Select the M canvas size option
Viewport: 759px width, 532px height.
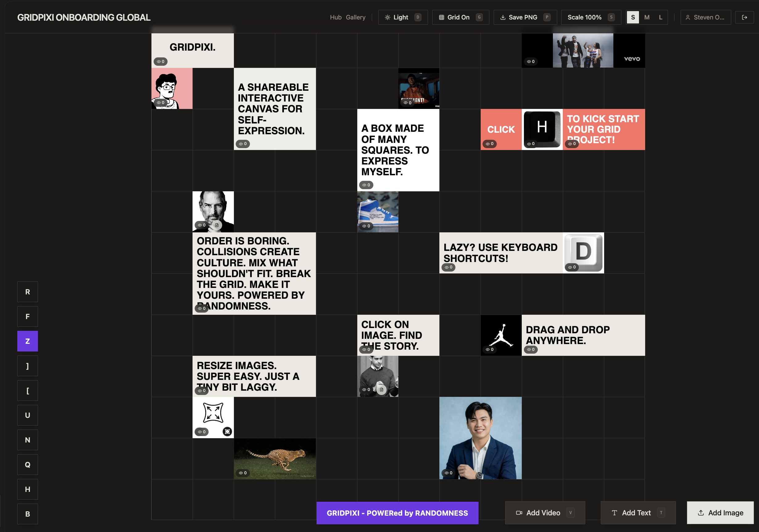coord(647,17)
